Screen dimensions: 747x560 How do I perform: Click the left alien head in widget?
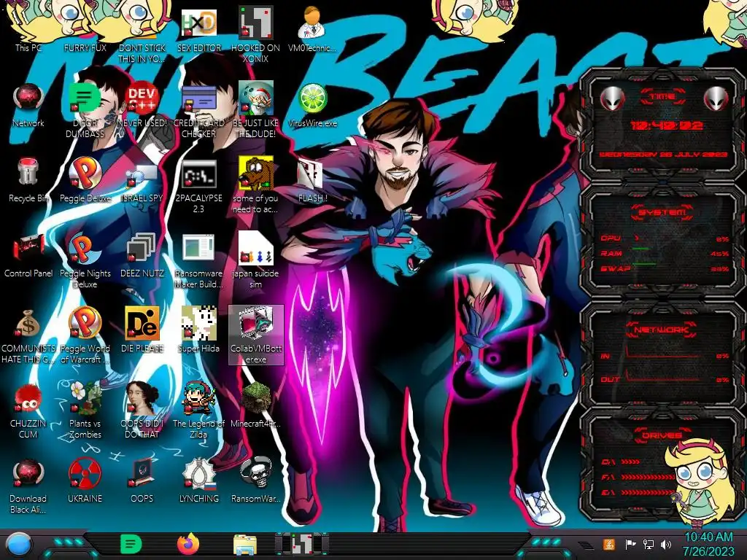(612, 98)
